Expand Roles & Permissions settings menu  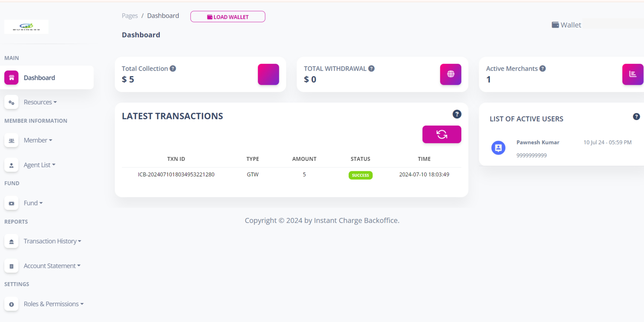click(53, 304)
